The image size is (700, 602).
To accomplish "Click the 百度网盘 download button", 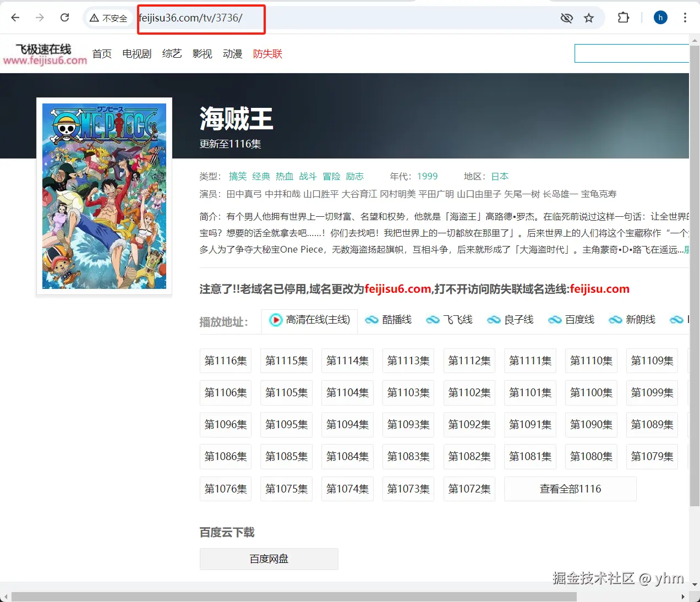I will click(x=269, y=559).
